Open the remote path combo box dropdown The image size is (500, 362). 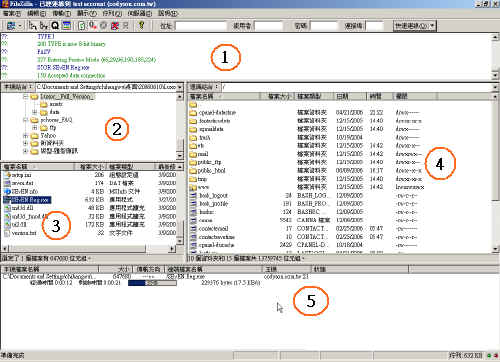(495, 87)
